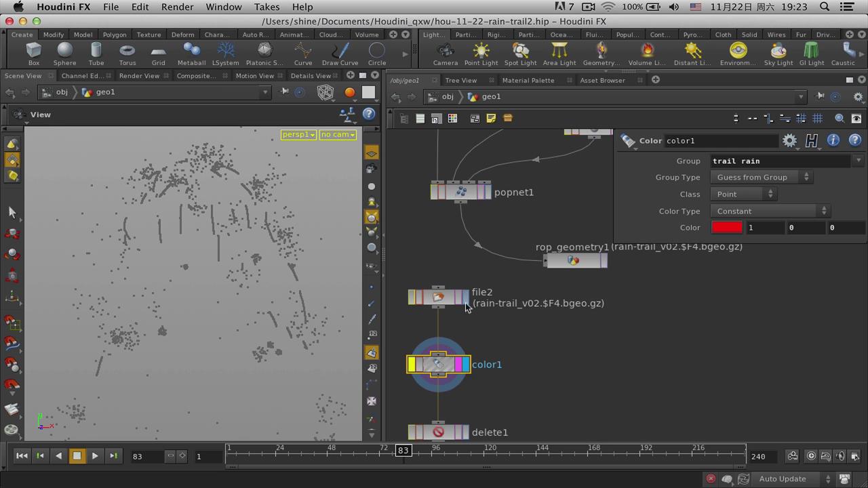Activate the Draw Curve tool
The image size is (868, 488).
340,53
